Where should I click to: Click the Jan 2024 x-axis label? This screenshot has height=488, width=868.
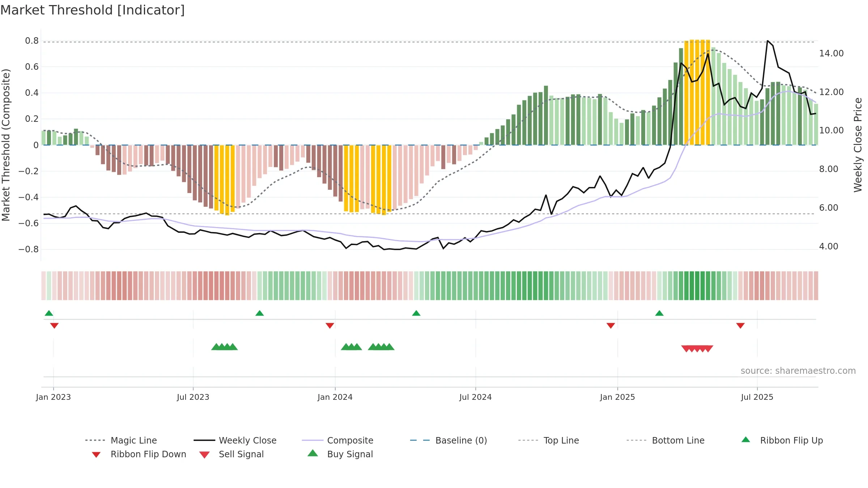(x=335, y=397)
